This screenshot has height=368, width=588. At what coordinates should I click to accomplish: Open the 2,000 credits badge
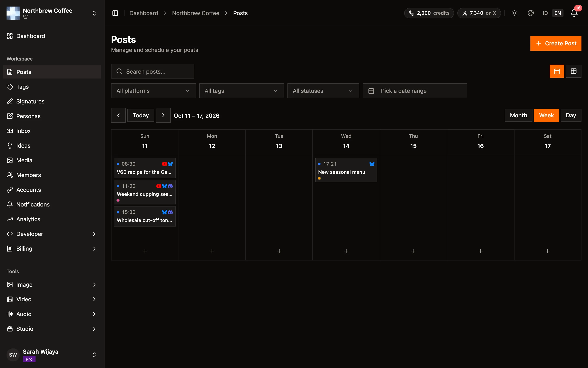tap(429, 13)
